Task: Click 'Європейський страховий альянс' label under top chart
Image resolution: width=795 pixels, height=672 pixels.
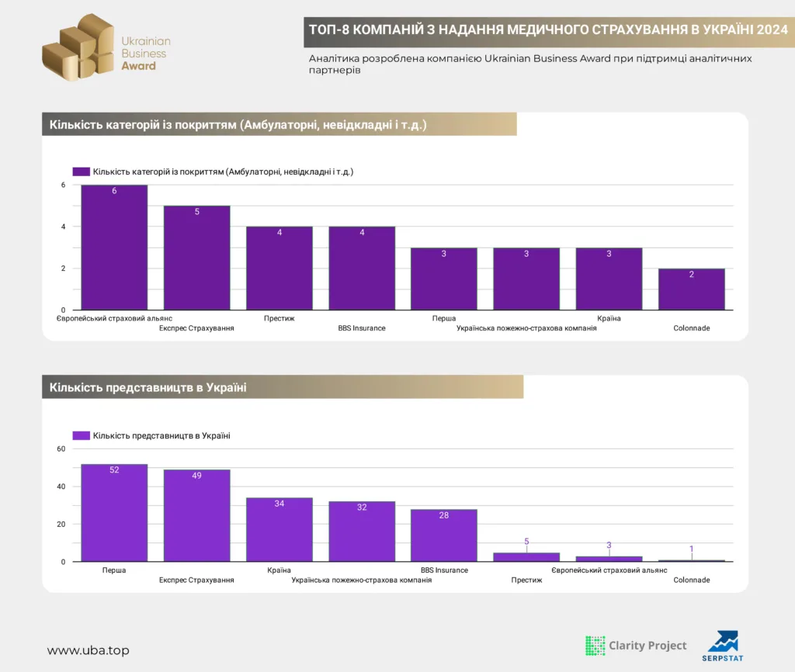Action: (114, 318)
